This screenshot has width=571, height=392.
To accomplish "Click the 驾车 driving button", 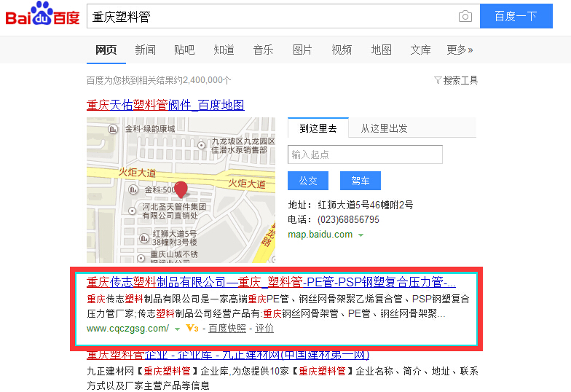I will point(361,181).
